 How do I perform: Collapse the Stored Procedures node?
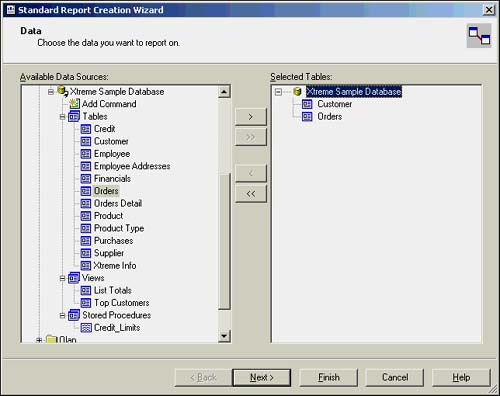pos(62,315)
